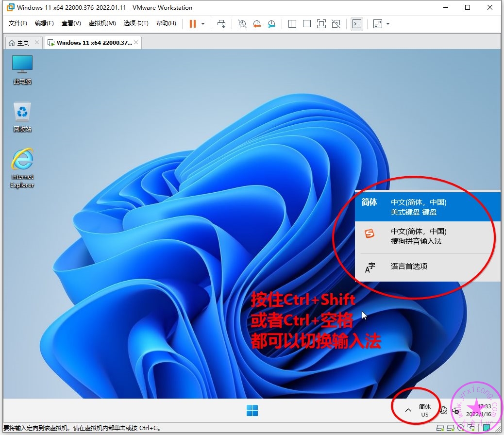Send Ctrl+Alt+Del to the virtual machine

[221, 24]
